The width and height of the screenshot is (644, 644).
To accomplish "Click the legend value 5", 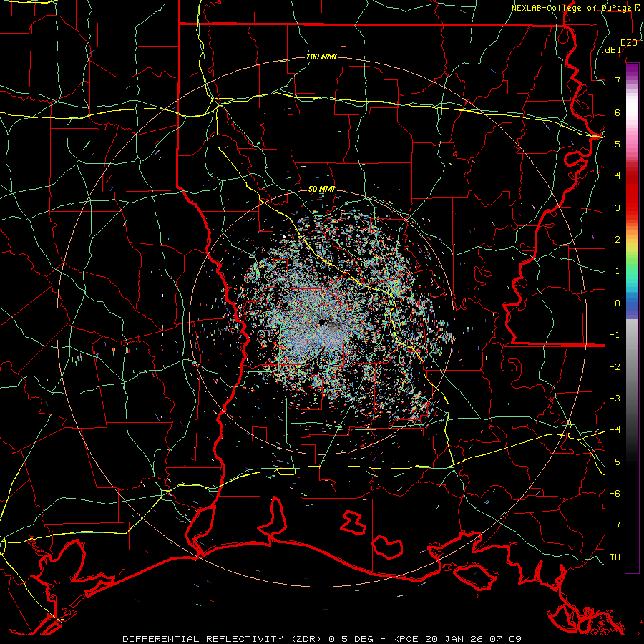I will (618, 144).
